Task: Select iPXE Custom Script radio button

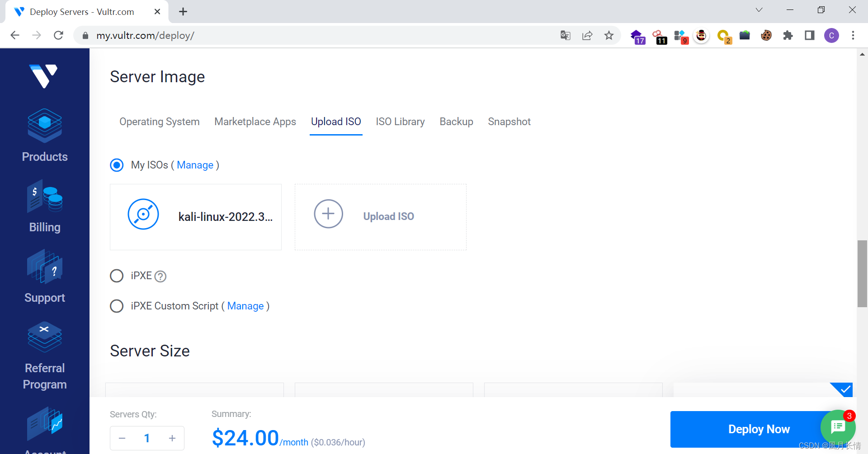Action: (117, 306)
